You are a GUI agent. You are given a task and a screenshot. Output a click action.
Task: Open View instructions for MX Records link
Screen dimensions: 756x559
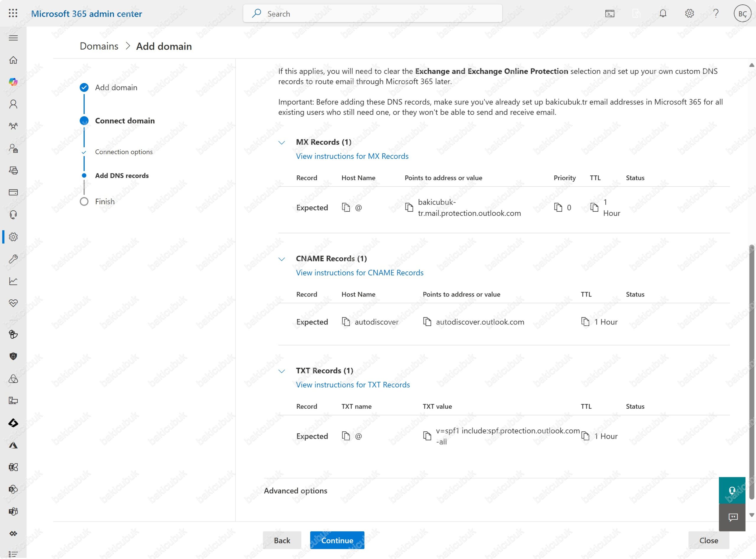click(x=352, y=156)
